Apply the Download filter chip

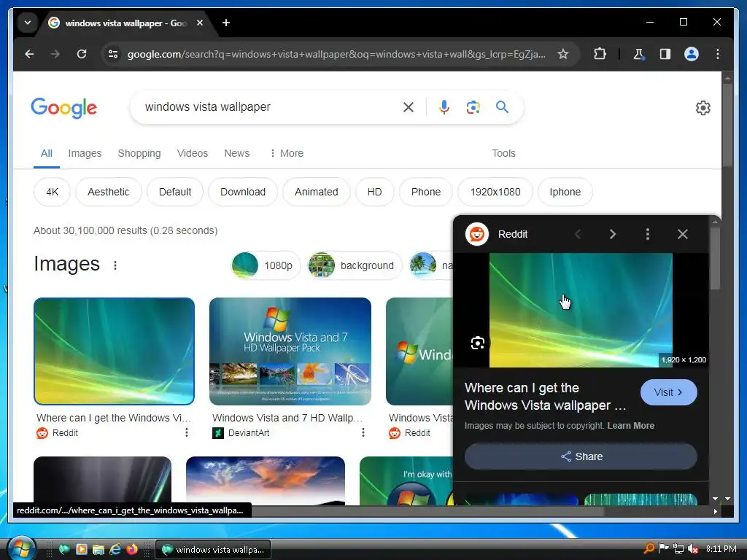point(242,192)
